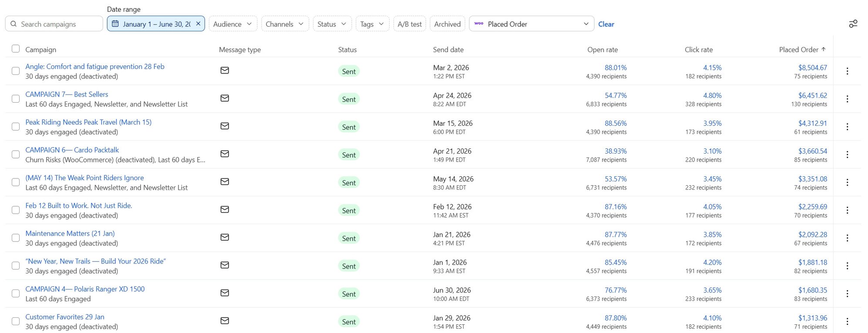The height and width of the screenshot is (333, 868).
Task: Click email envelope icon for New Year row
Action: [x=225, y=266]
